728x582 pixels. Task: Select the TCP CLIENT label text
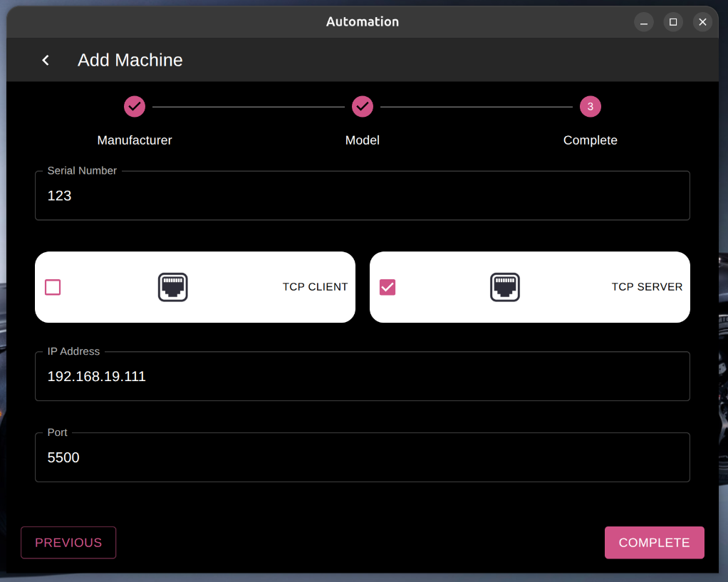click(x=316, y=287)
